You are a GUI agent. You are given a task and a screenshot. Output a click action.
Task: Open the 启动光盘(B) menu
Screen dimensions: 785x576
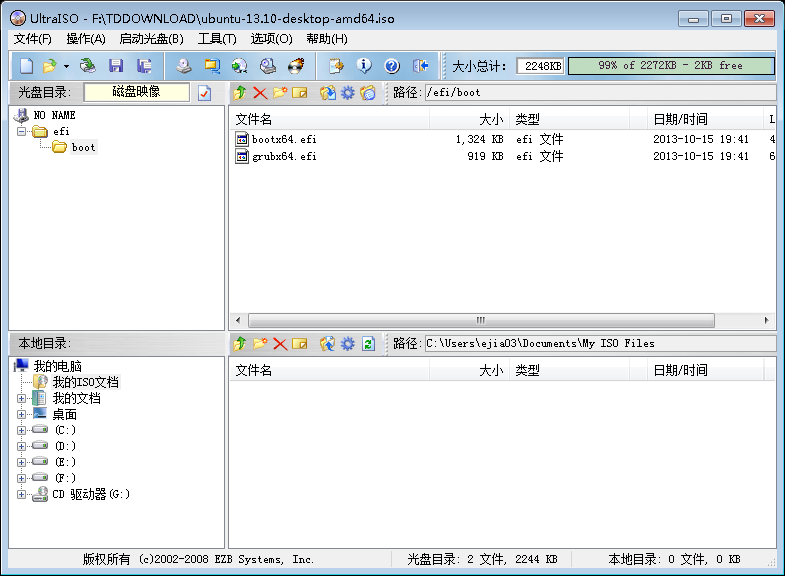pyautogui.click(x=151, y=39)
